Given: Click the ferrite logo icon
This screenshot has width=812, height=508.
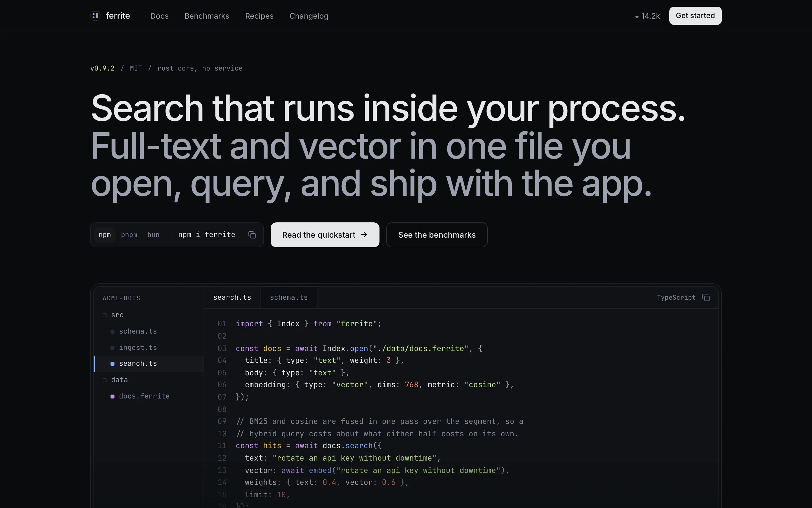Looking at the screenshot, I should point(95,16).
